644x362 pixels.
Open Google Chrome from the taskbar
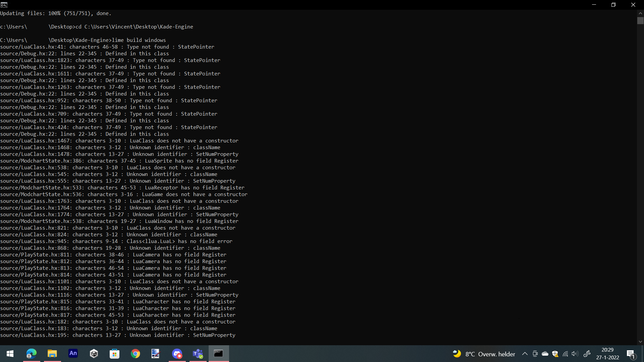[135, 354]
